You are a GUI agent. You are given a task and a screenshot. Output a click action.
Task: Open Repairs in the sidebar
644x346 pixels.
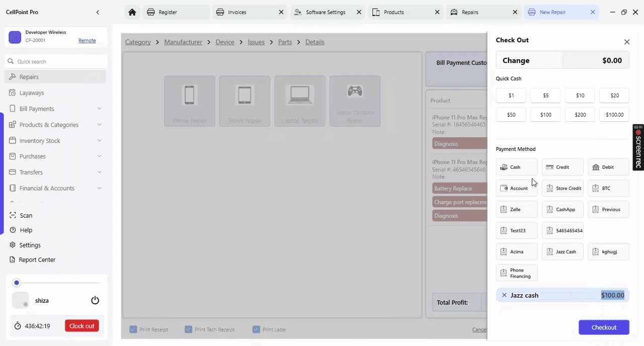coord(55,77)
